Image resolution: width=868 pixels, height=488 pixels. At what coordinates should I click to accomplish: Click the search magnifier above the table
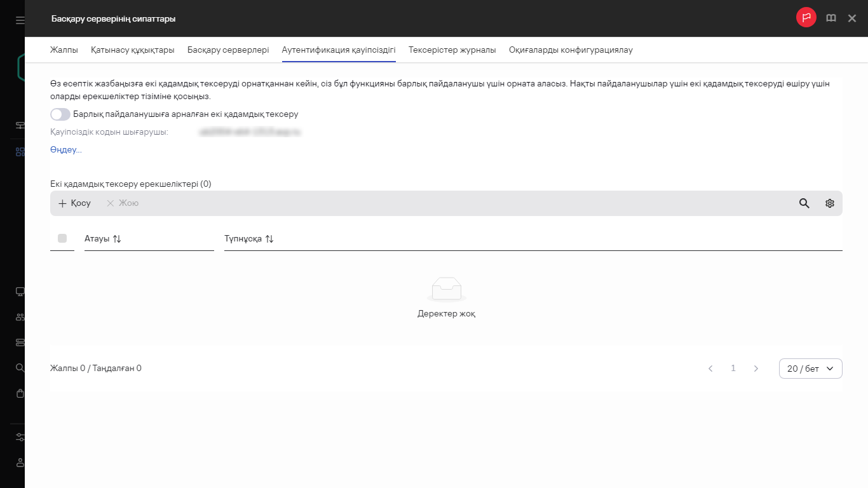(x=804, y=203)
